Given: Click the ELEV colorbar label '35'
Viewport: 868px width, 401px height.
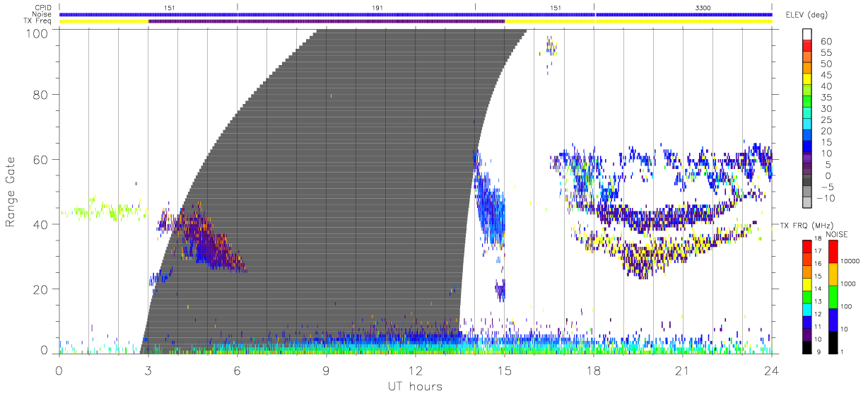Looking at the screenshot, I should point(826,98).
